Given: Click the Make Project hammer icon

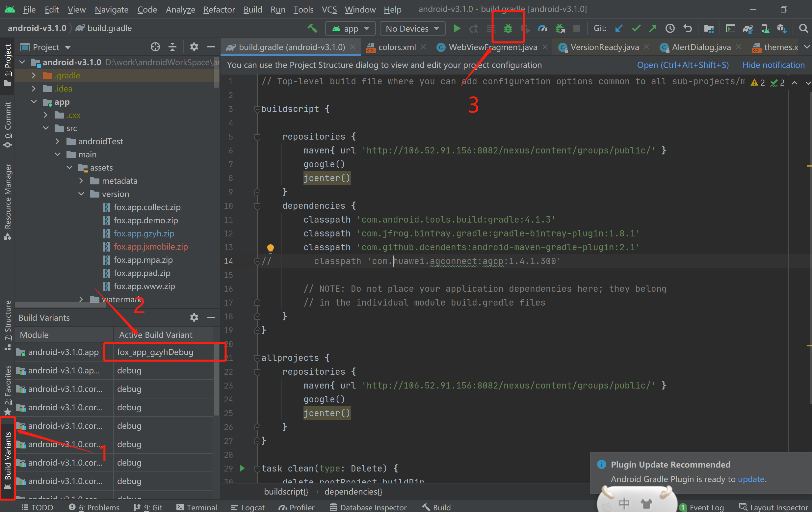Looking at the screenshot, I should 312,29.
